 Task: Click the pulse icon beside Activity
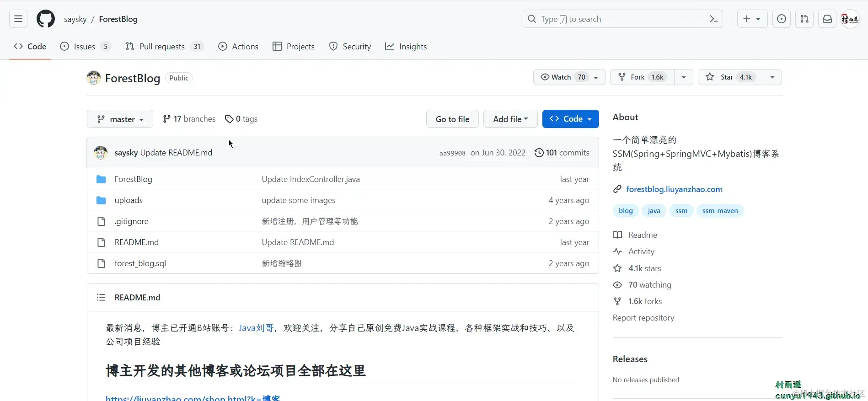click(617, 251)
